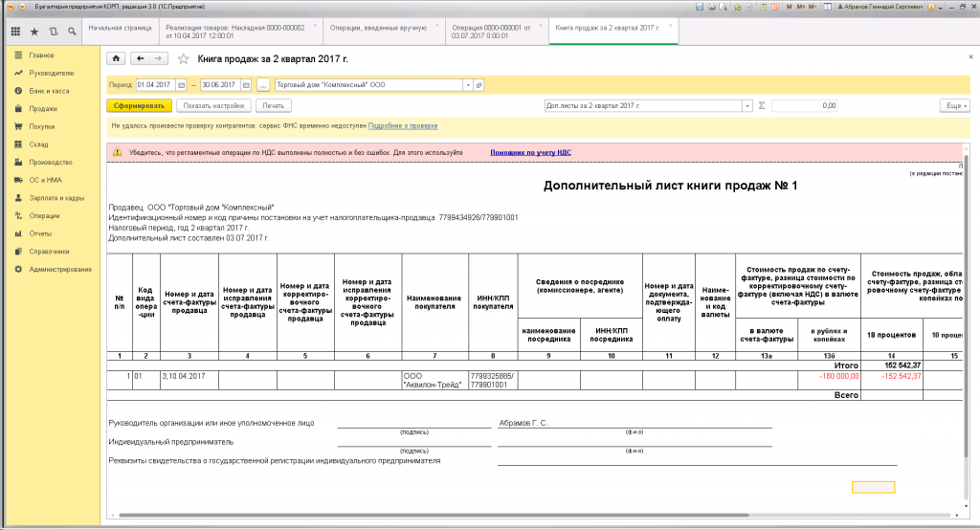Select the red -152 542,37 cell
The image size is (980, 530).
pyautogui.click(x=892, y=380)
